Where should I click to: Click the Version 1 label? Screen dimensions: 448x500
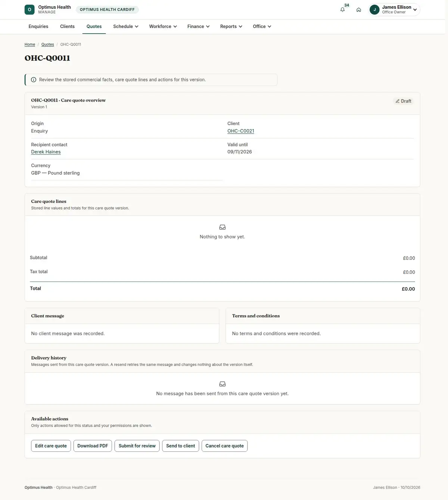pyautogui.click(x=39, y=107)
